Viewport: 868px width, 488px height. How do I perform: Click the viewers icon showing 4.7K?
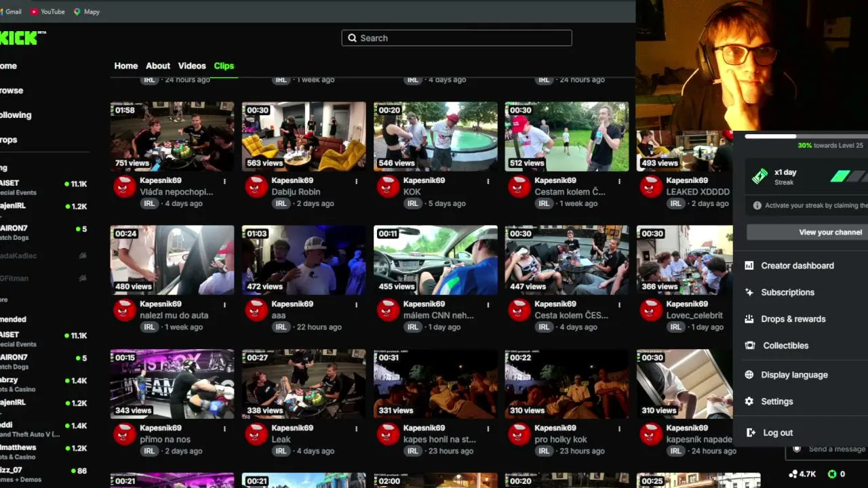click(793, 474)
